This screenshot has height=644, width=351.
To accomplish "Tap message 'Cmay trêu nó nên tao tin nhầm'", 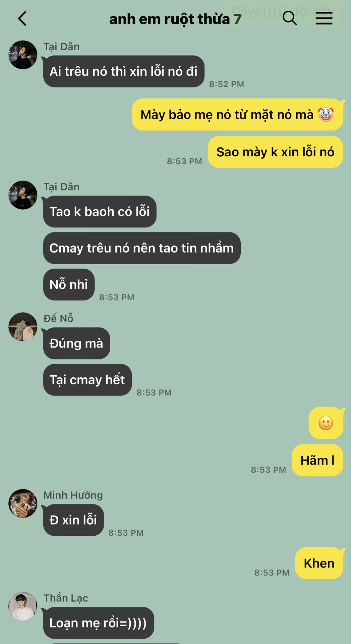I will click(x=142, y=248).
